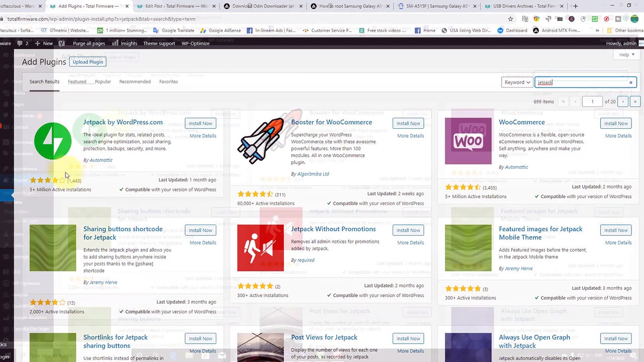
Task: Click the Jetpack Without Promotions red icon
Action: 261,248
